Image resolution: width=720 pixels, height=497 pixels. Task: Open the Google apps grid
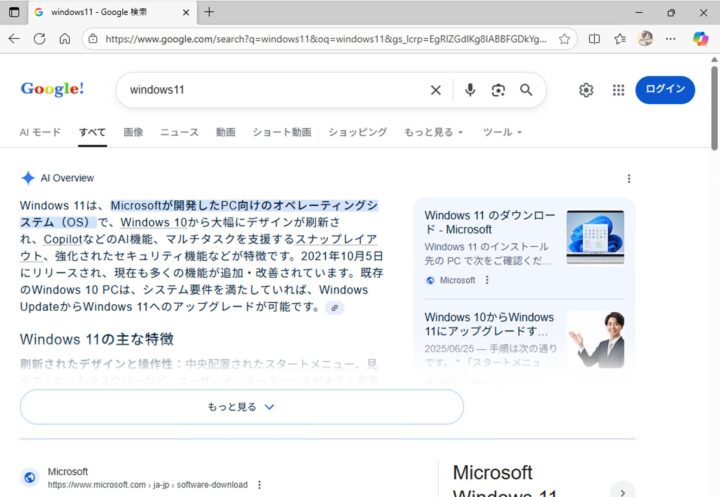coord(619,90)
